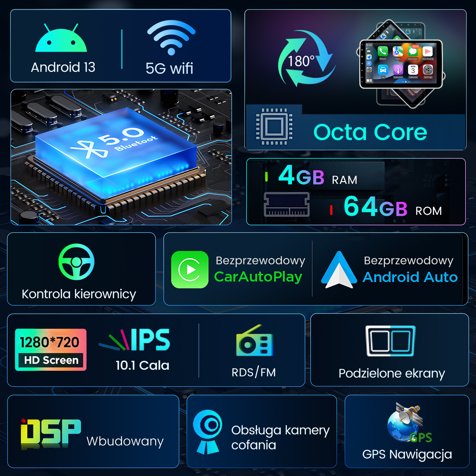The width and height of the screenshot is (476, 476).
Task: Click the Bluetooth 5.0 chip image
Action: click(121, 157)
